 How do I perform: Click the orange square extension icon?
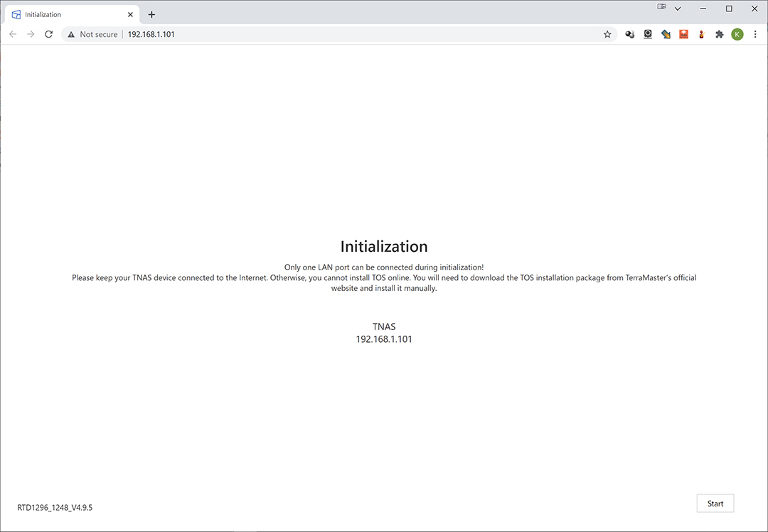(x=683, y=34)
